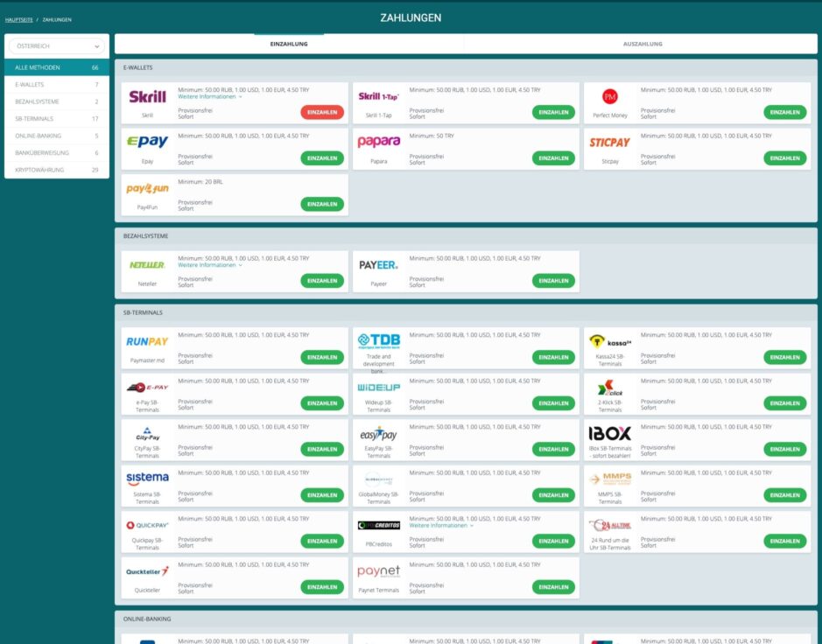The height and width of the screenshot is (644, 822).
Task: Click the QuickPay logo
Action: 147,525
